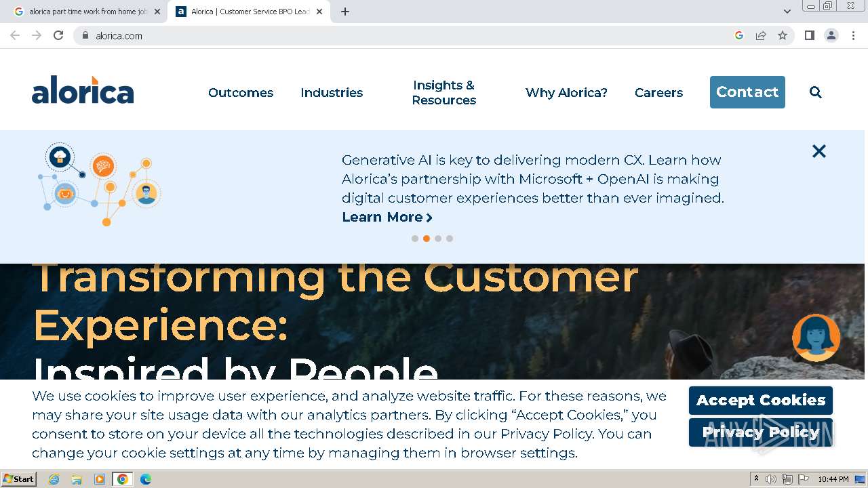Image resolution: width=868 pixels, height=488 pixels.
Task: Open Microsoft Edge from taskbar
Action: tap(146, 479)
